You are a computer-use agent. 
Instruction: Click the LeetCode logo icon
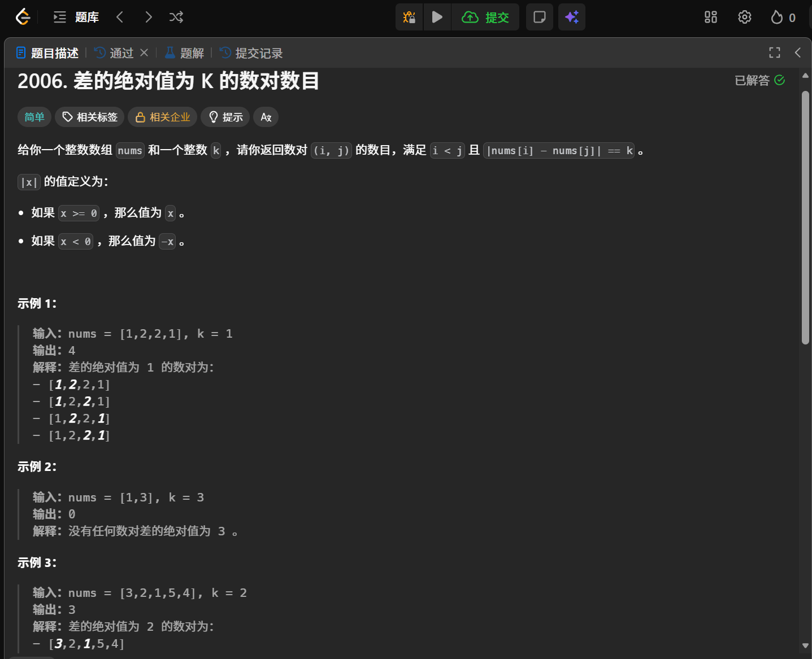[22, 17]
